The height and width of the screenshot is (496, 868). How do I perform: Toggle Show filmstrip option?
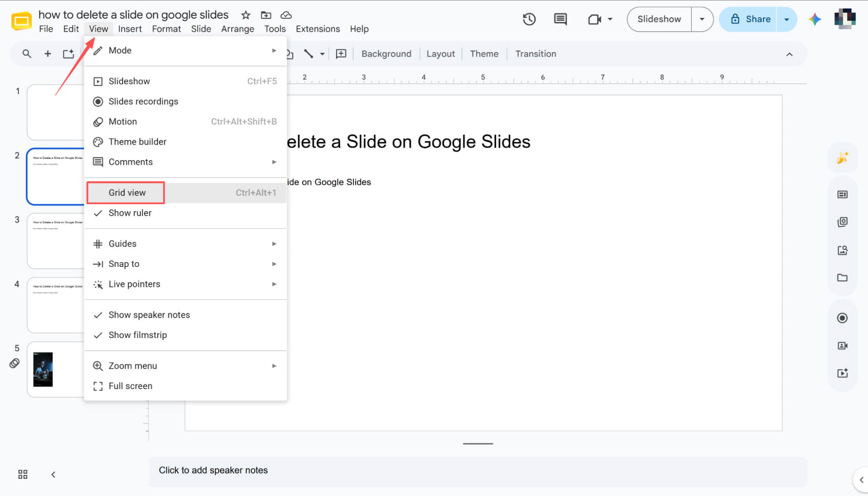[x=185, y=335]
